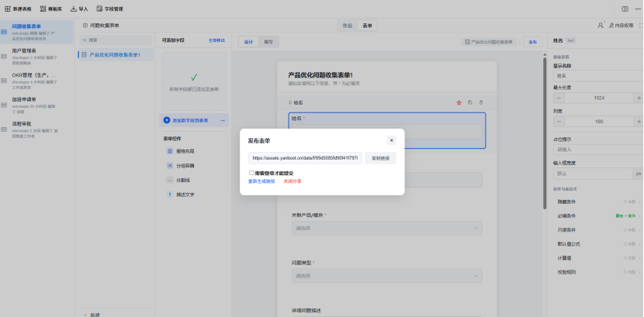Toggle the side panel layout icon at top right
644x317 pixels.
coord(625,9)
